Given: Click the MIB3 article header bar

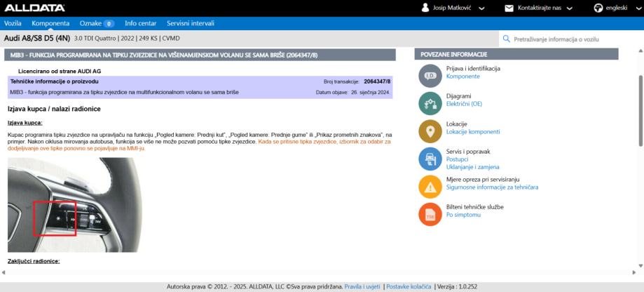Looking at the screenshot, I should pos(200,55).
